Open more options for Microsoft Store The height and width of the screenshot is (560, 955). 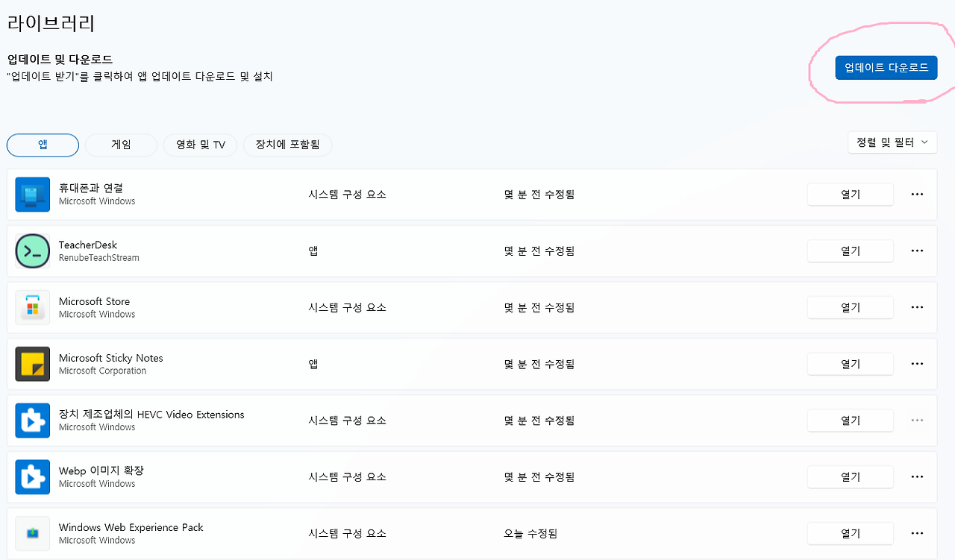point(917,308)
